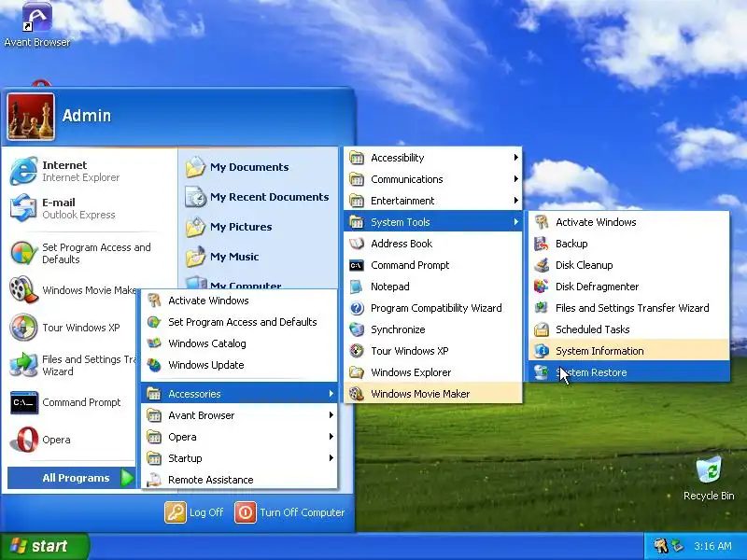Screen dimensions: 747x560
Task: Open Notepad from Accessories
Action: pos(433,287)
